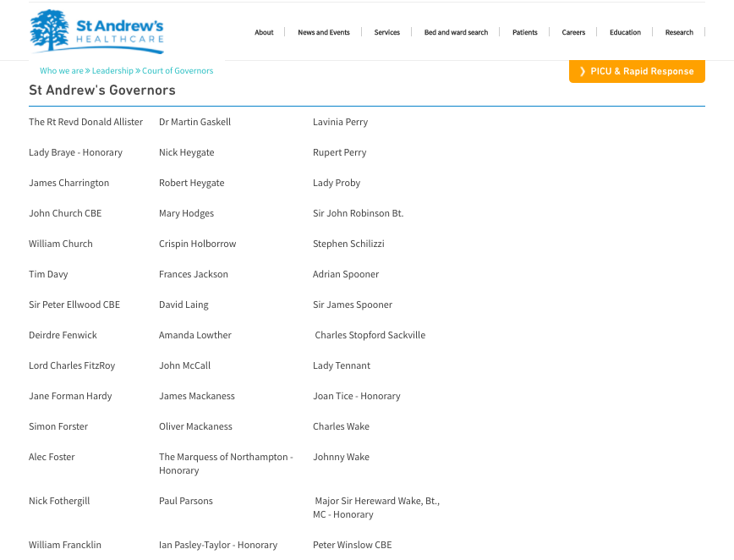Open the News and Events menu
Image resolution: width=734 pixels, height=560 pixels.
coord(323,33)
